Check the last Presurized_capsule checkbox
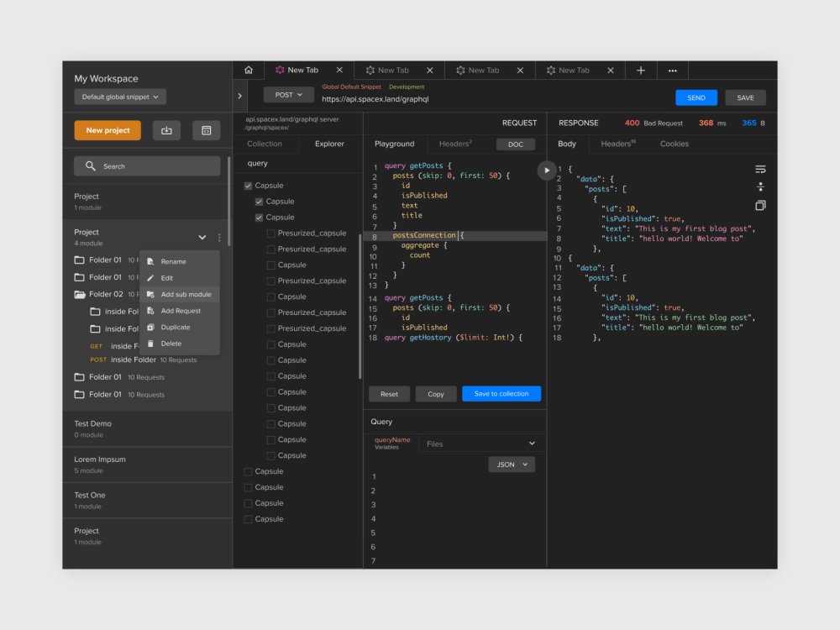The height and width of the screenshot is (630, 840). [271, 328]
